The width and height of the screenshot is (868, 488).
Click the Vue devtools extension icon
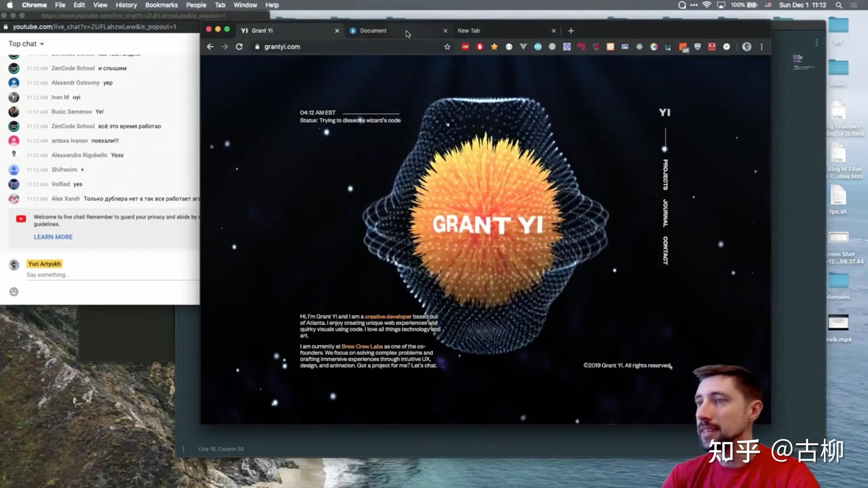[x=523, y=47]
